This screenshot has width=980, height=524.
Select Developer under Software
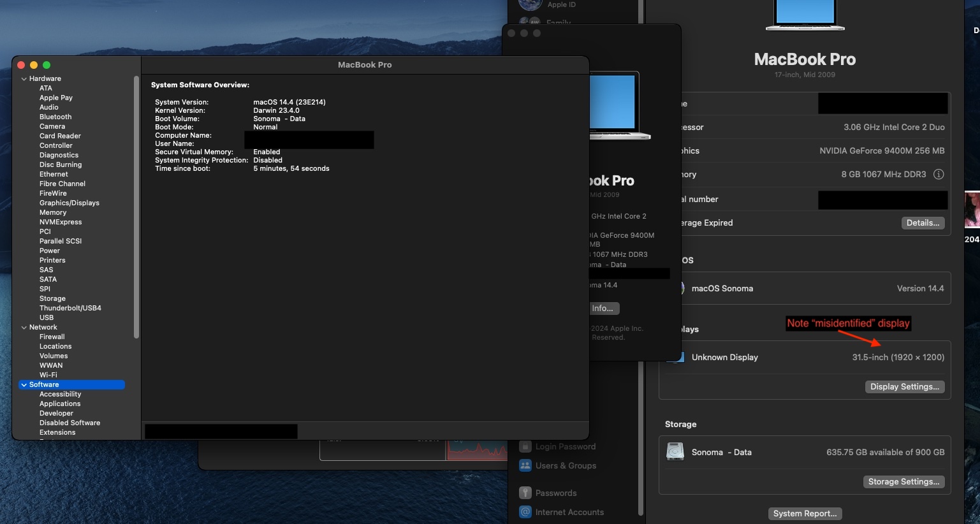[56, 414]
